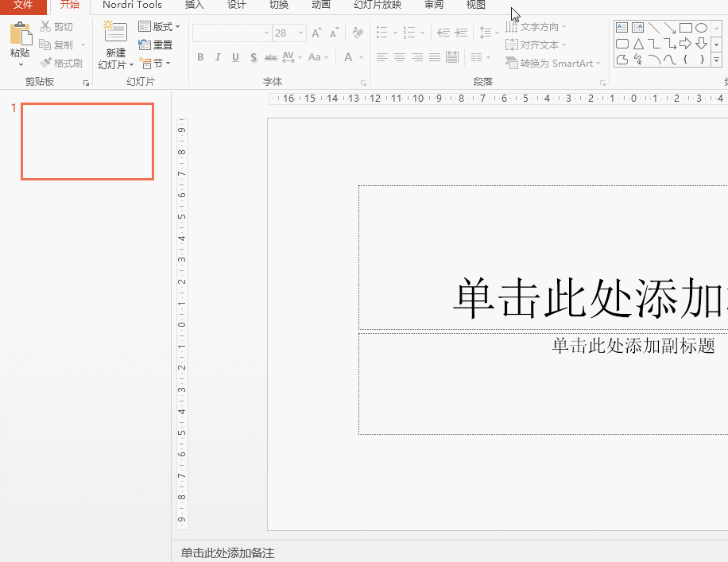Open the font color picker arrow

click(359, 57)
